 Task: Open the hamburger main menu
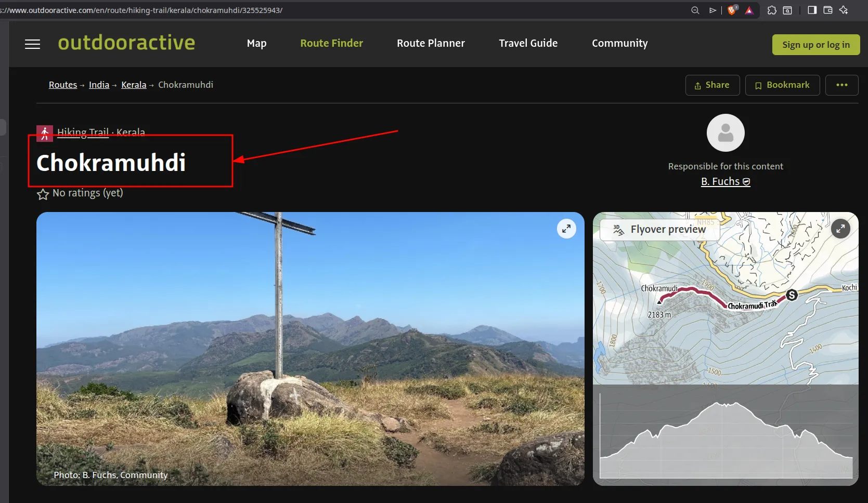coord(32,44)
